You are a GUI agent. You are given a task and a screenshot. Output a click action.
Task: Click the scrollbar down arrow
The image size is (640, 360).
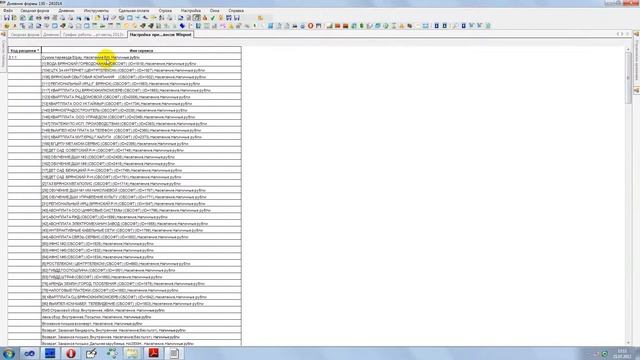point(628,343)
